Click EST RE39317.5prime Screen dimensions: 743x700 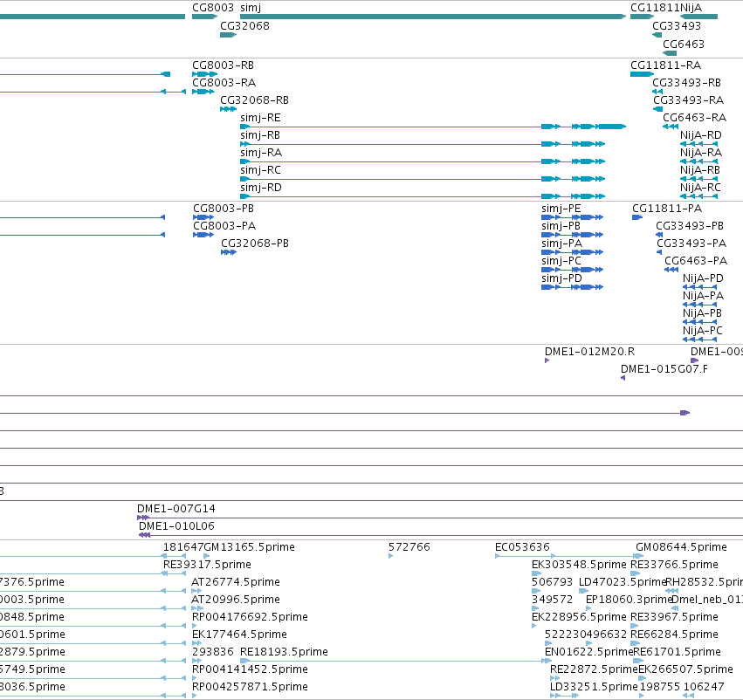[x=207, y=565]
